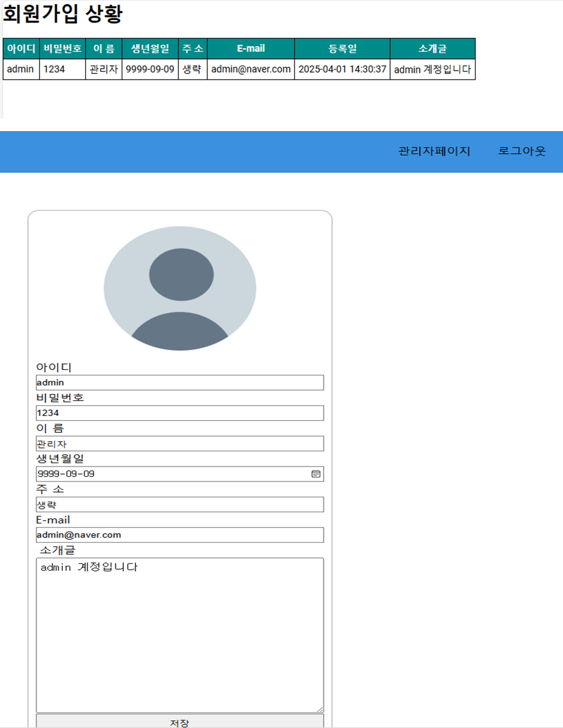563x728 pixels.
Task: Click the 생년월일 form label
Action: coord(60,458)
